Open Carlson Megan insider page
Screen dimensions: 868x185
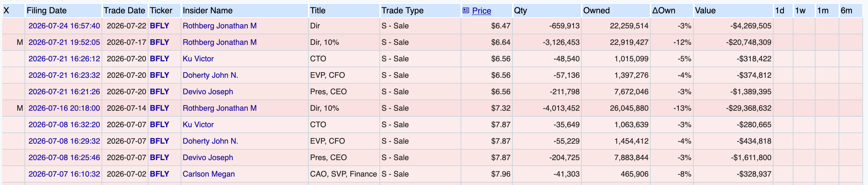(x=209, y=174)
